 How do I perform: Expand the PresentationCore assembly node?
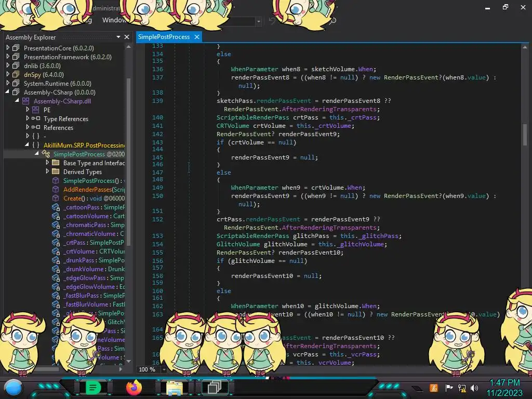(8, 48)
